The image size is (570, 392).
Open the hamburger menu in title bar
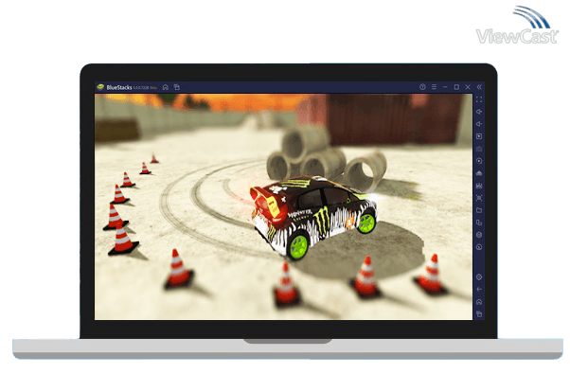coord(434,87)
